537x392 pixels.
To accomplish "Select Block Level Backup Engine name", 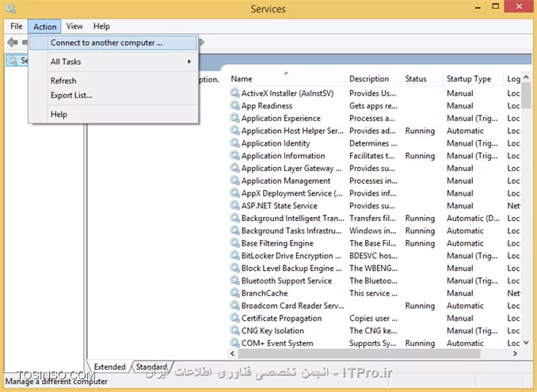I will [x=291, y=268].
